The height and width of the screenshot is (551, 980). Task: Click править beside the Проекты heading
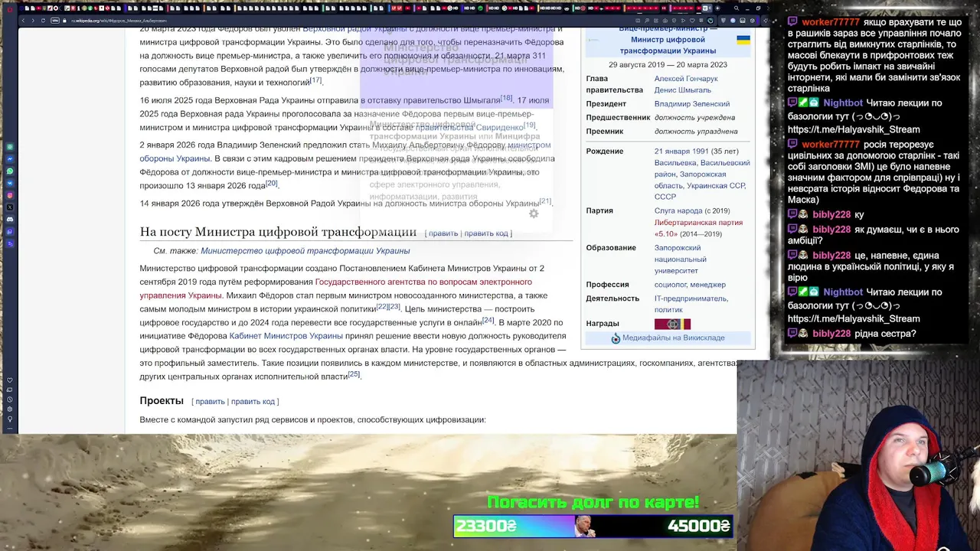coord(211,402)
